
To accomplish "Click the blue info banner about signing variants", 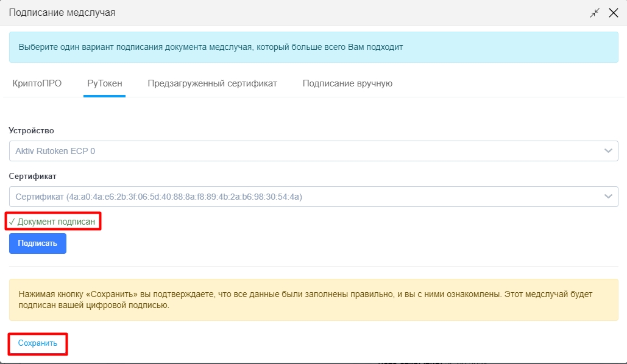I will (x=313, y=47).
